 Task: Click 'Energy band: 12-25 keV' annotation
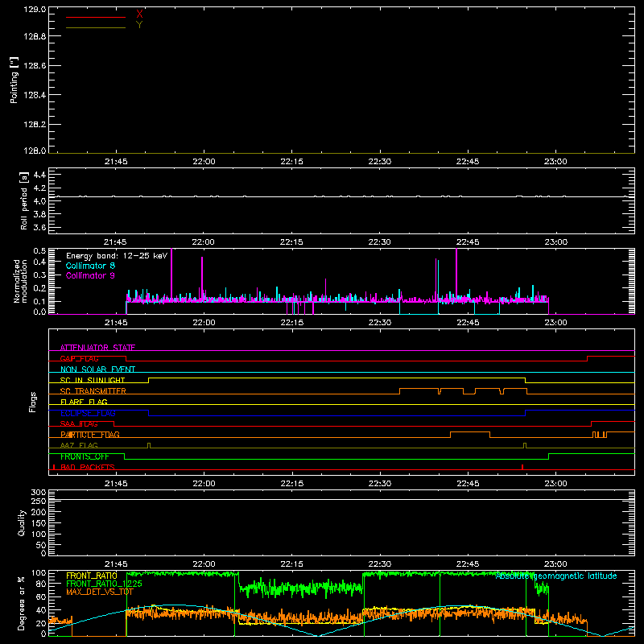pos(117,256)
